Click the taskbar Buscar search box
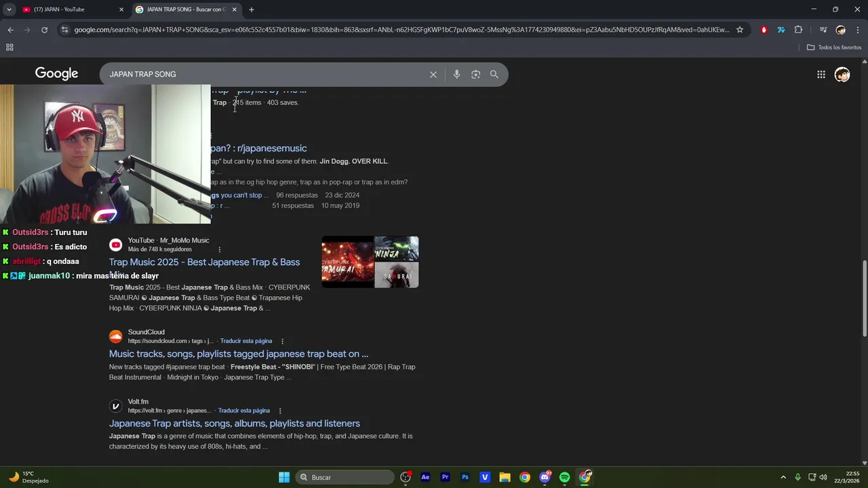Viewport: 868px width, 488px height. 345,477
